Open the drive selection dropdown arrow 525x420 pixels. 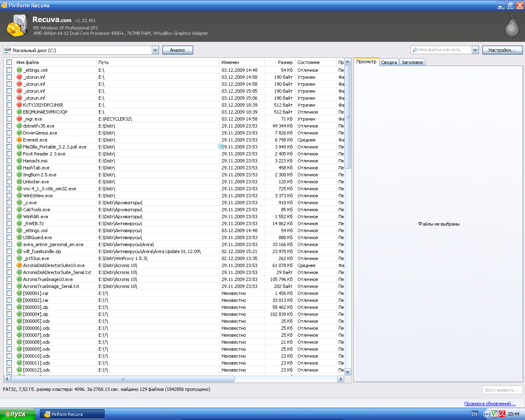(x=155, y=50)
